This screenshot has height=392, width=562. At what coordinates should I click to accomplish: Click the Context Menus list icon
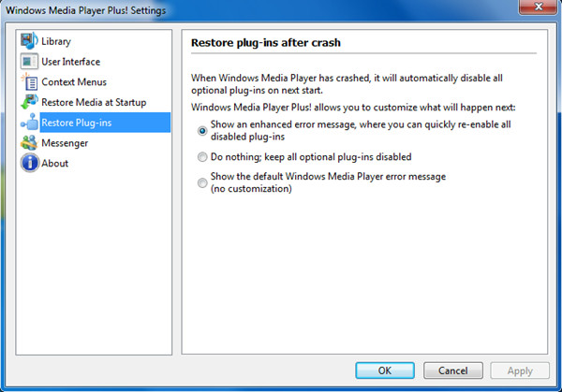29,81
